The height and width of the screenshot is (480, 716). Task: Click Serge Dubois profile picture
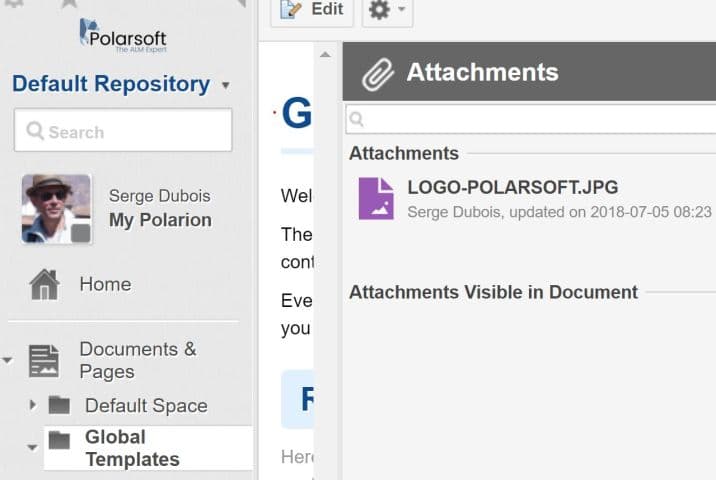(56, 209)
